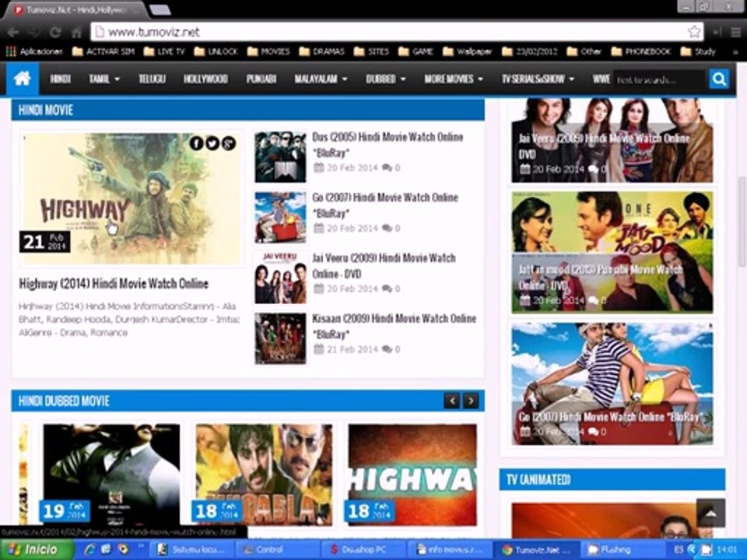747x560 pixels.
Task: Share Highway on Google Plus icon
Action: [x=229, y=143]
